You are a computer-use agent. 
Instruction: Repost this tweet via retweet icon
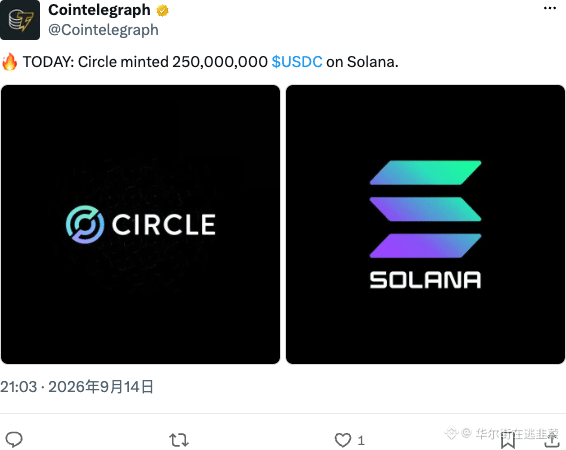(x=179, y=440)
